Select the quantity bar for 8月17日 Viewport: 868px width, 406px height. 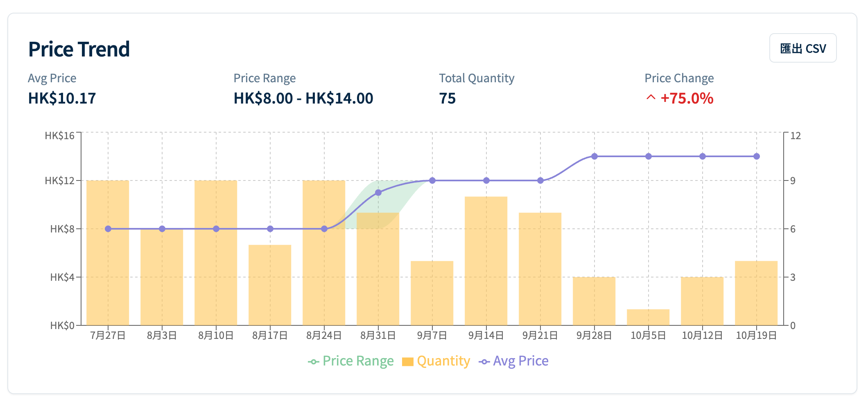click(x=270, y=285)
